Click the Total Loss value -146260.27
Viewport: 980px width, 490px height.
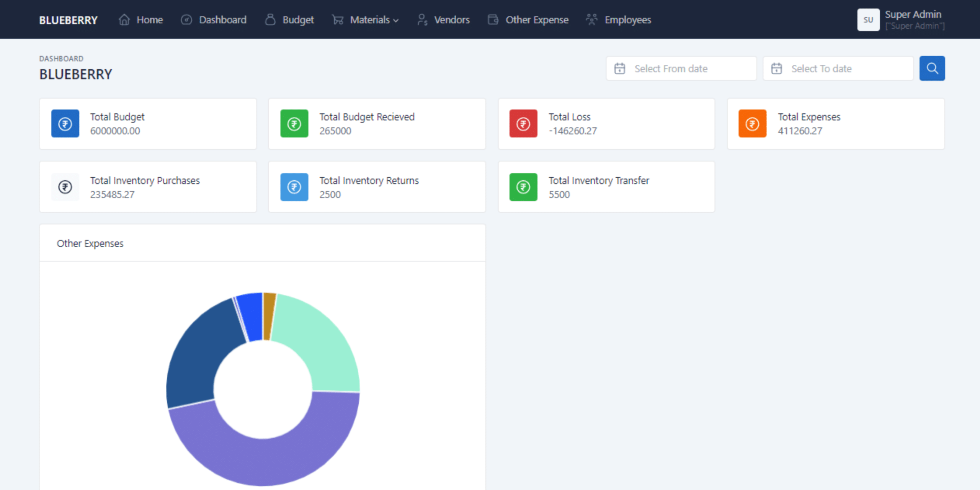573,131
